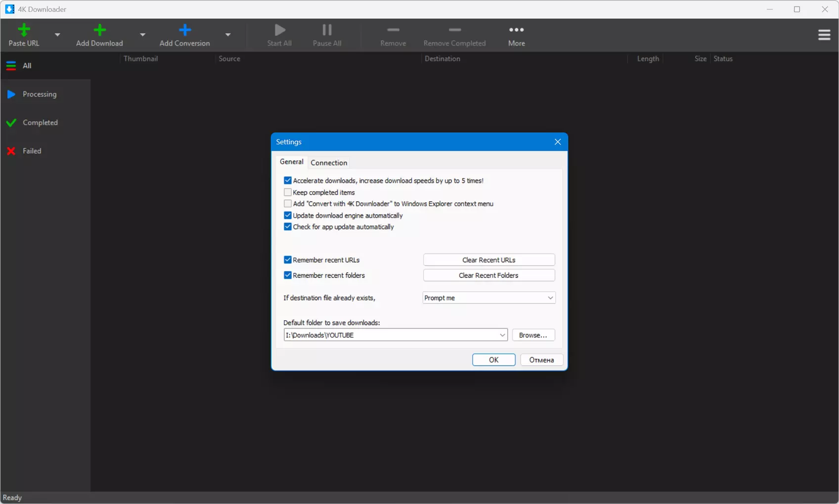Toggle Remember recent URLs checkbox
The height and width of the screenshot is (504, 839).
tap(288, 260)
